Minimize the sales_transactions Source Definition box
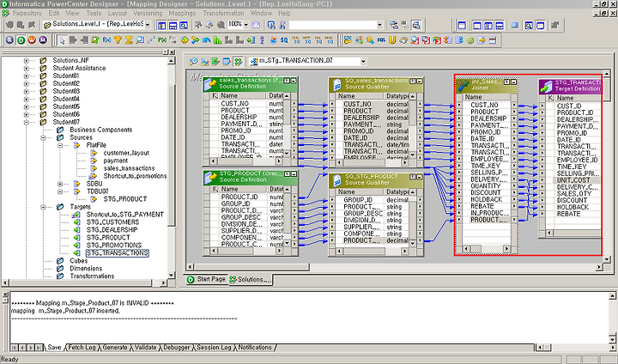The image size is (618, 364). click(x=294, y=81)
